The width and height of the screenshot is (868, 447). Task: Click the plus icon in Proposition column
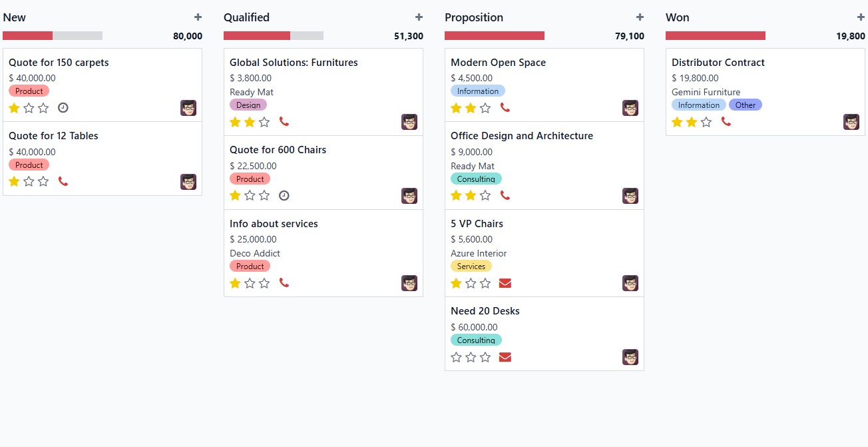[640, 17]
